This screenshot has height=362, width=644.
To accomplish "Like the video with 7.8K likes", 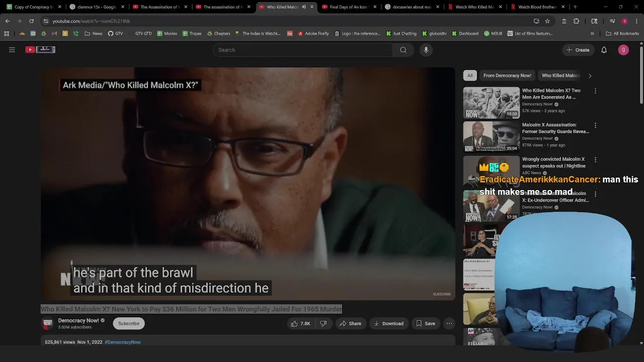I will [x=300, y=323].
